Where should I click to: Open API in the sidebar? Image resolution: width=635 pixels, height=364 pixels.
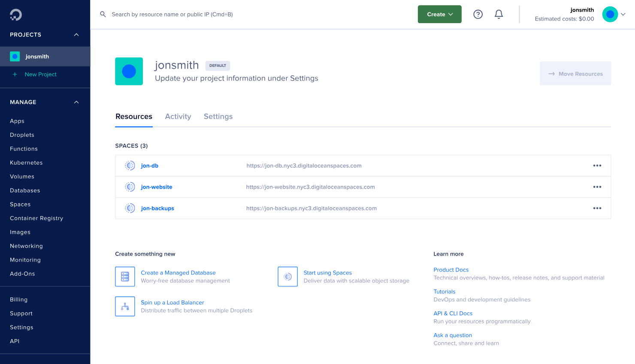(15, 341)
